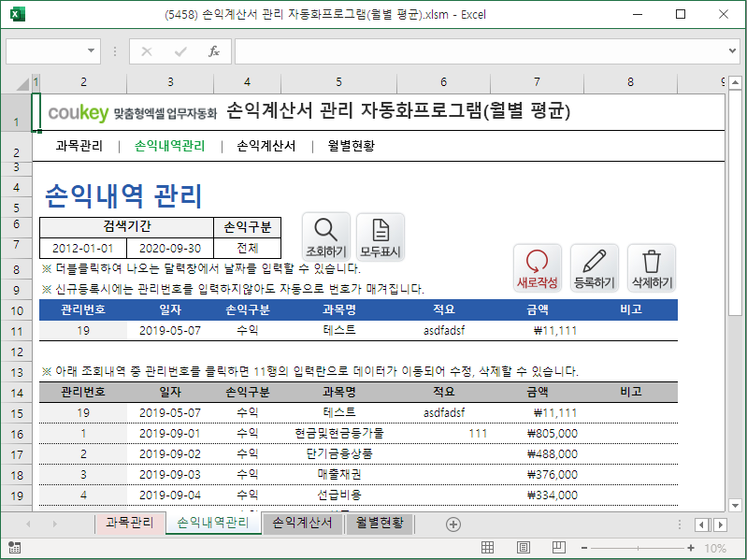Click the Select All corner triangle
Viewport: 747px width, 560px height.
coord(22,83)
